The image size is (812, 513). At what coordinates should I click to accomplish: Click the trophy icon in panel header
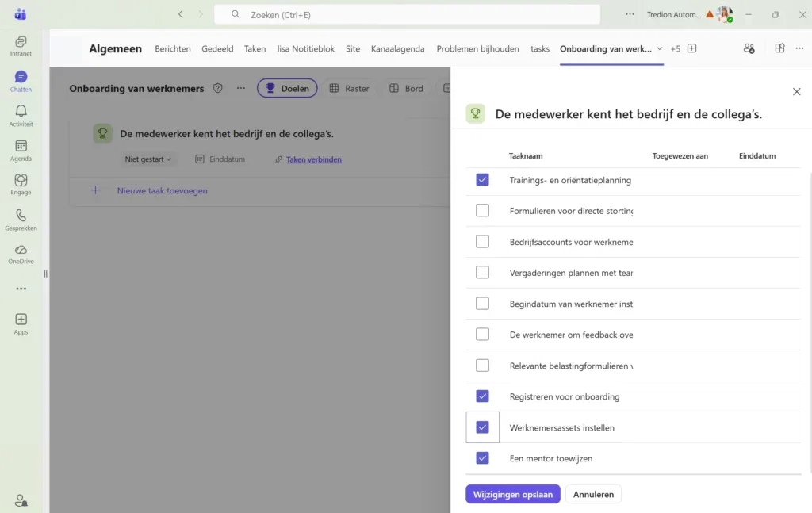[x=476, y=113]
